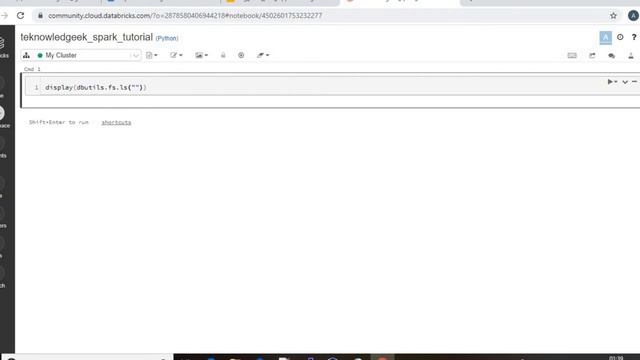
Task: Open the shortcuts link
Action: pos(116,122)
